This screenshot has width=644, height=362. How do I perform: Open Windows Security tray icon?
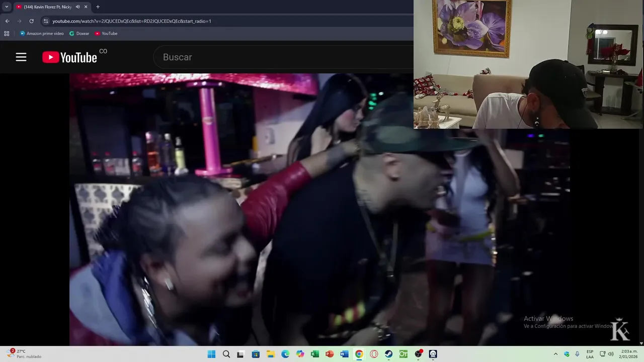567,354
